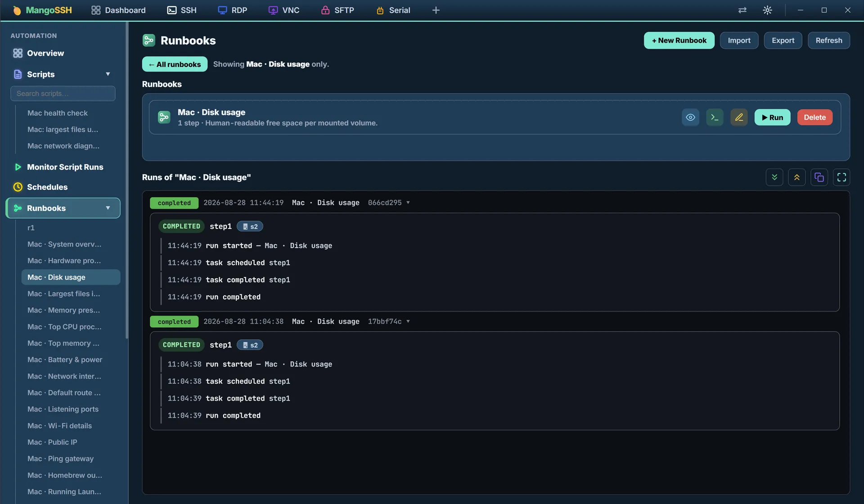Open terminal icon on Mac · Disk usage runbook
The width and height of the screenshot is (864, 504).
tap(715, 117)
